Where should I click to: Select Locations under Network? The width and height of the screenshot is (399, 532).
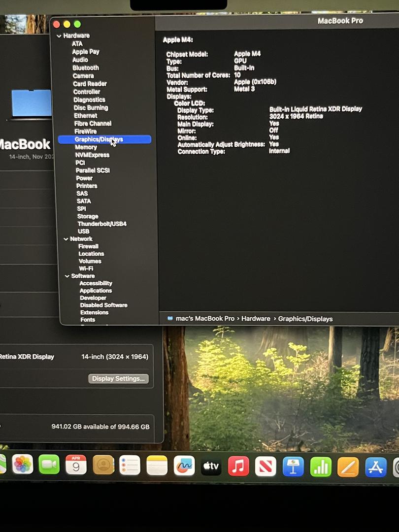[91, 254]
